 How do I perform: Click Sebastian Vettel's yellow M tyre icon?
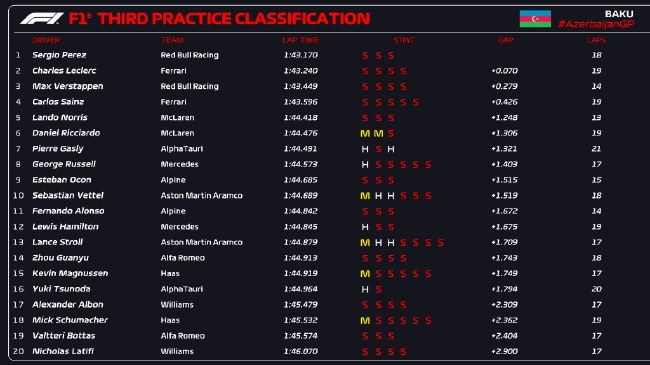pyautogui.click(x=365, y=196)
